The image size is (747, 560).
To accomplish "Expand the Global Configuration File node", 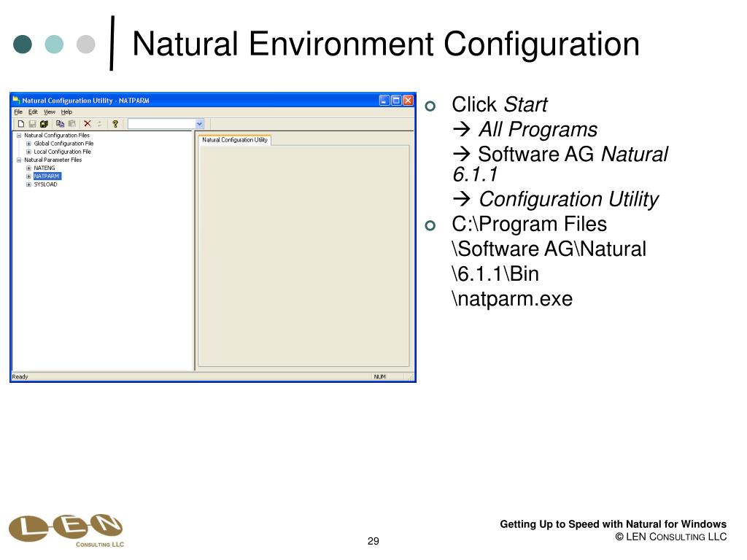I will [28, 144].
